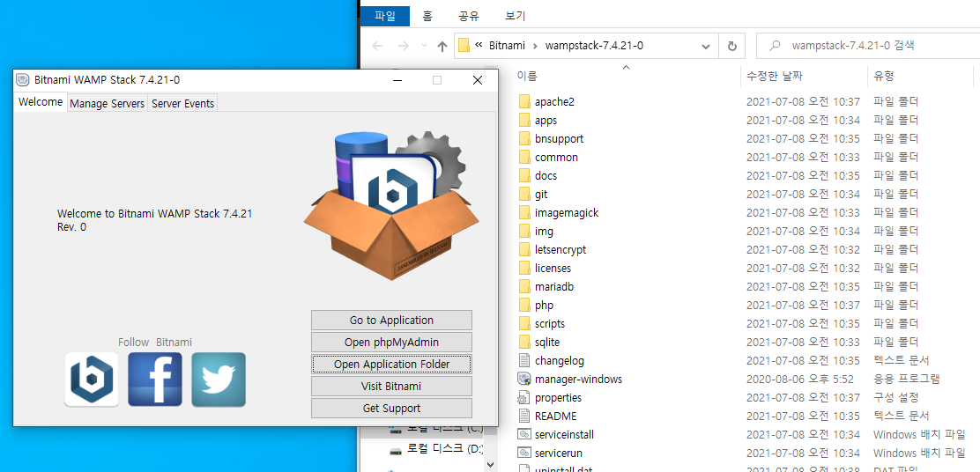Screen dimensions: 980x472
Task: Go back in Explorer with the back arrow
Action: point(377,46)
